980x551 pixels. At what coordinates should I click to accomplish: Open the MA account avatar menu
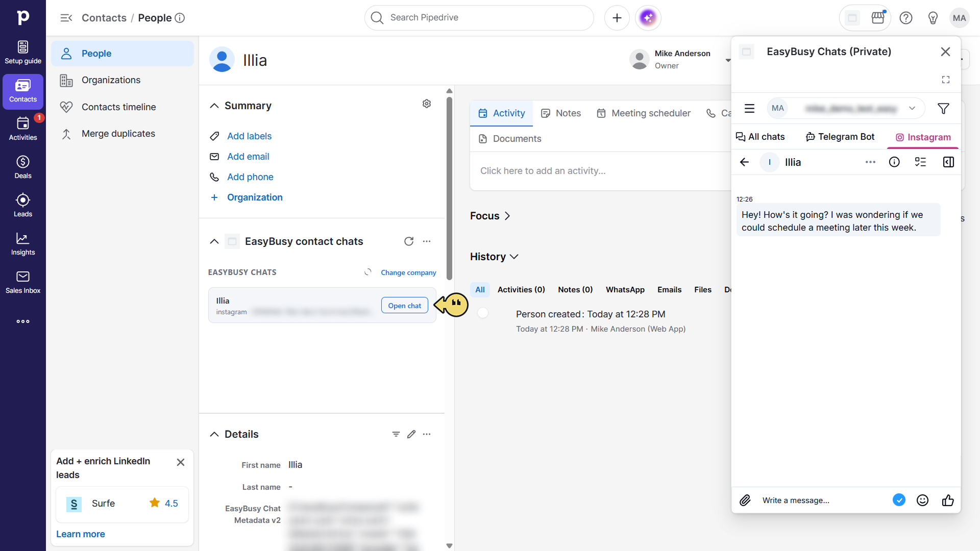[960, 18]
